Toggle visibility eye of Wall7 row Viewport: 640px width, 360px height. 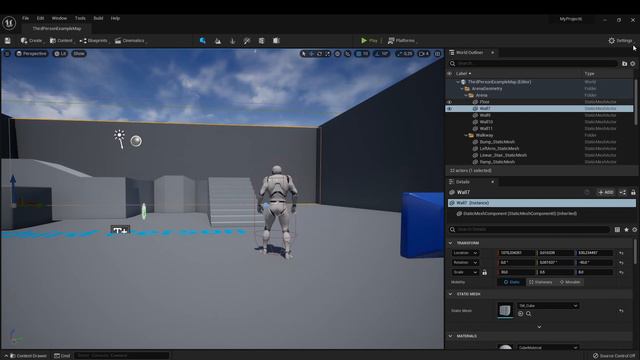pos(449,109)
